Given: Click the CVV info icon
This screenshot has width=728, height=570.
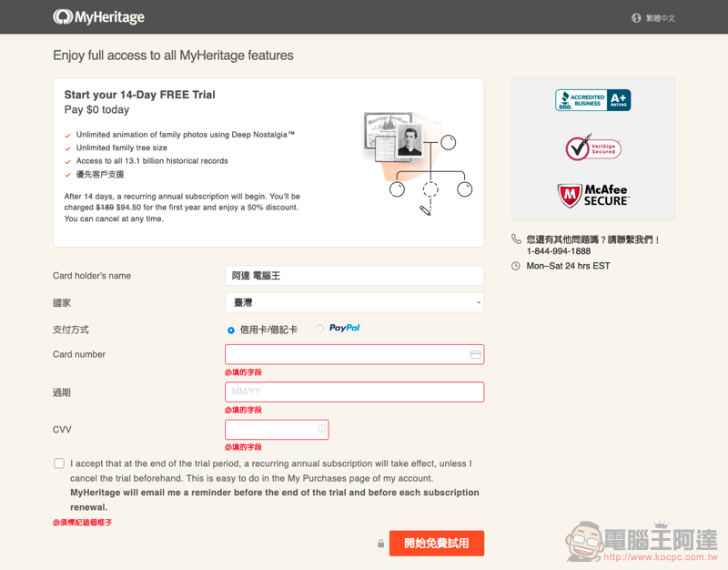Looking at the screenshot, I should point(321,429).
